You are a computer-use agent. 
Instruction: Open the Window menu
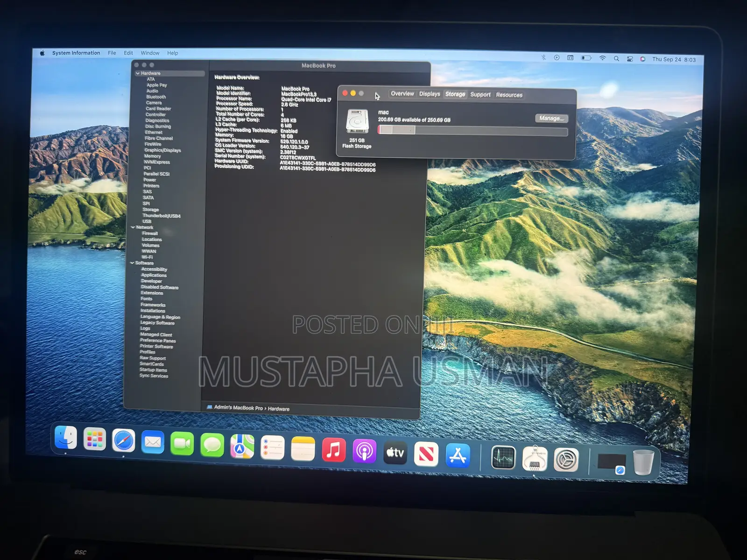[x=150, y=53]
